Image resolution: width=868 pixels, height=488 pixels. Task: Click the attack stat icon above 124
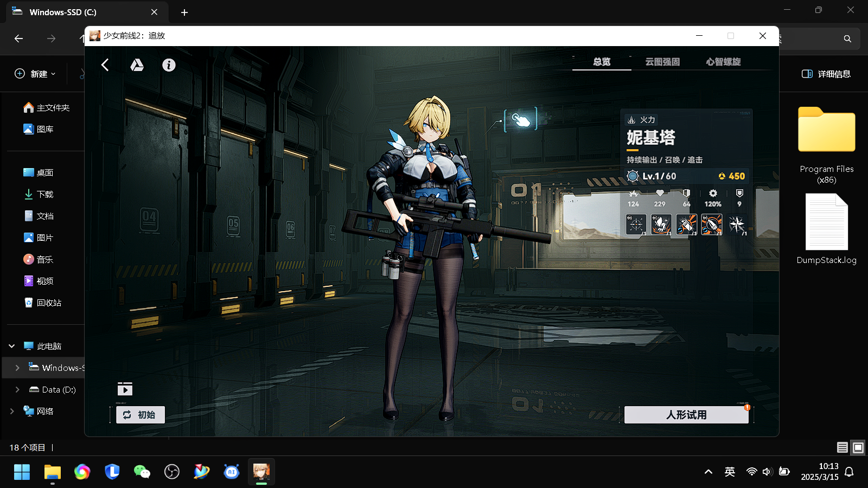[x=633, y=193]
